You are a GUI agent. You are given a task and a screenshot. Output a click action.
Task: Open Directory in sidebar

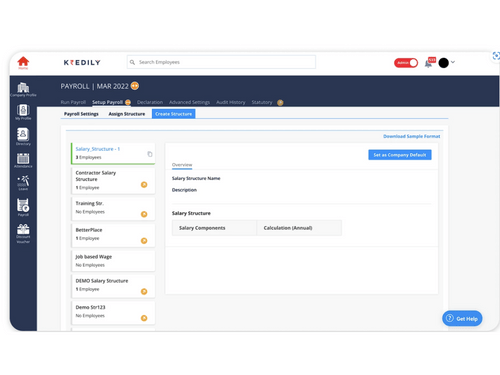23,137
